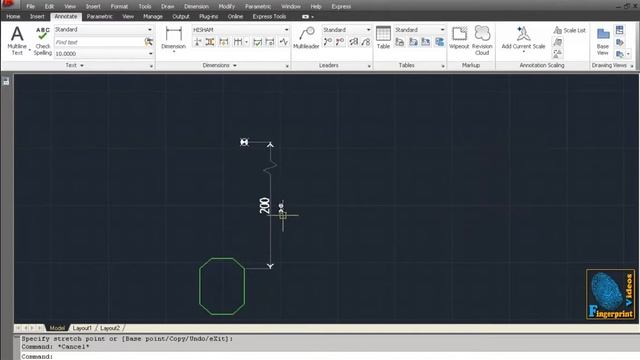640x360 pixels.
Task: Click the Add Current Scale icon
Action: pos(523,38)
